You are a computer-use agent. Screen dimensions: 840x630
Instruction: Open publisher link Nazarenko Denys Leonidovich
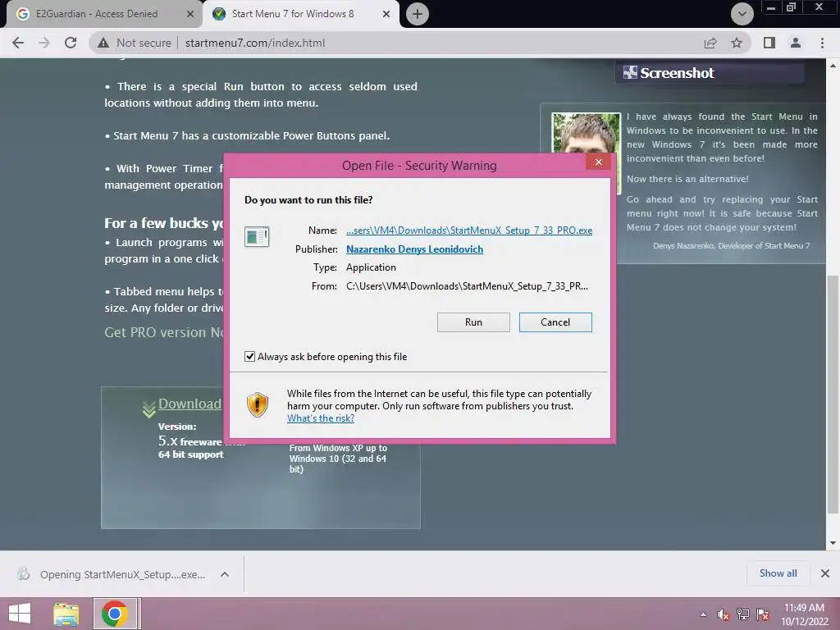pyautogui.click(x=414, y=249)
